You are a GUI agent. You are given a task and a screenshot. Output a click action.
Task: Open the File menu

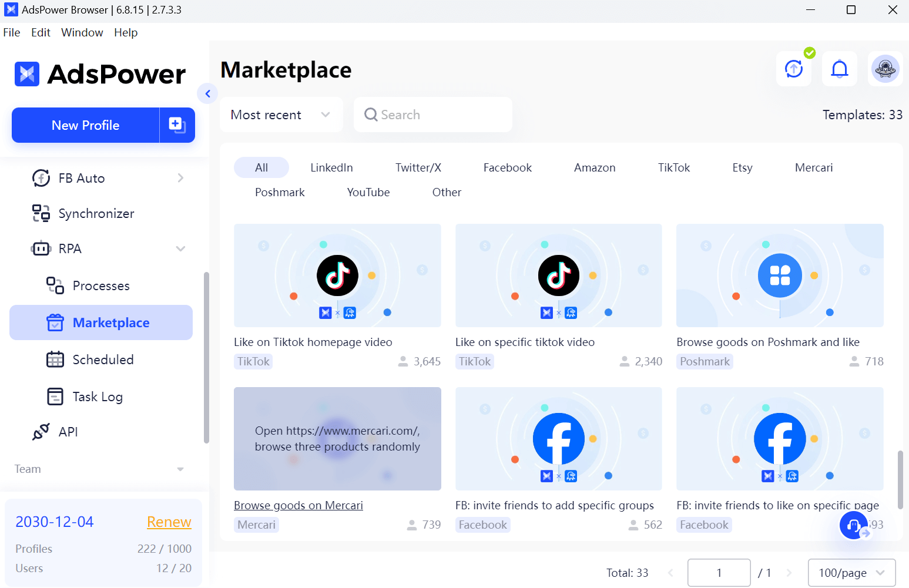click(x=12, y=32)
